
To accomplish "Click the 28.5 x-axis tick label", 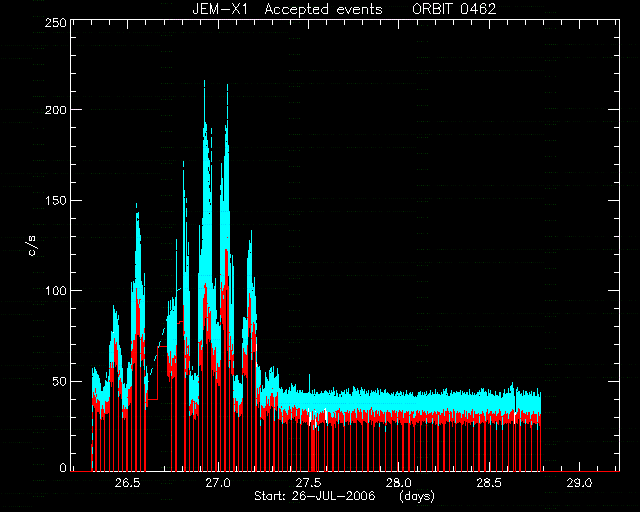I will tap(489, 483).
